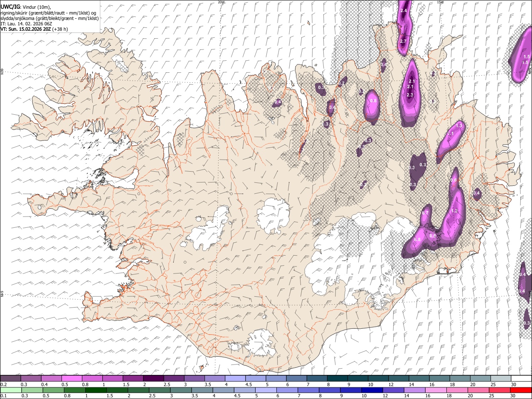
Task: Click the "2.4" snowfall value on the map
Action: click(x=403, y=10)
